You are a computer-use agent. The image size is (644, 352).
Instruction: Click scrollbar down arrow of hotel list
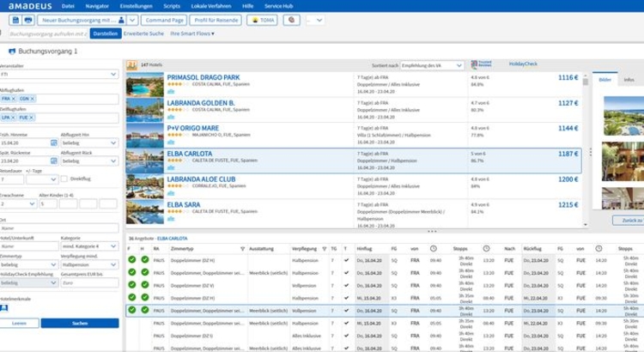(x=586, y=225)
